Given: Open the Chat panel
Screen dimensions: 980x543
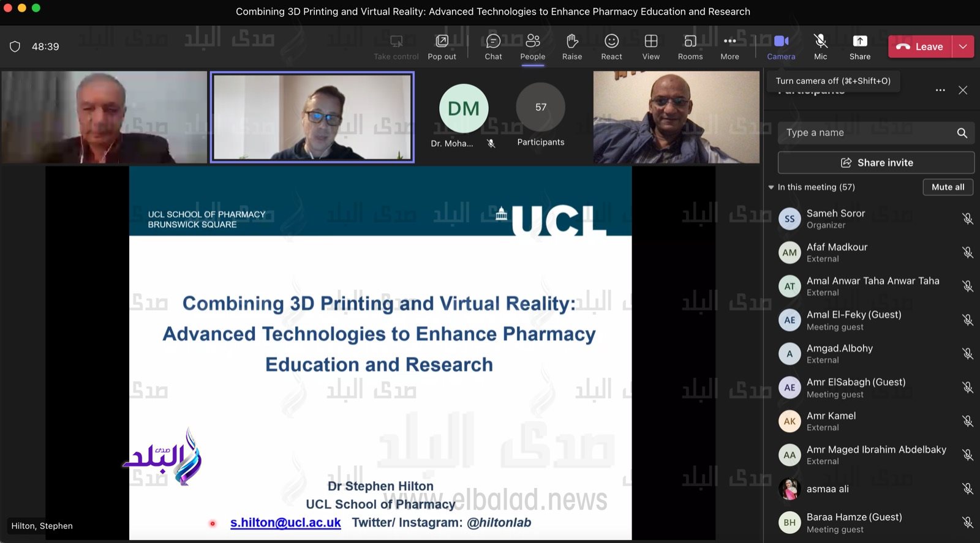Looking at the screenshot, I should click(493, 47).
